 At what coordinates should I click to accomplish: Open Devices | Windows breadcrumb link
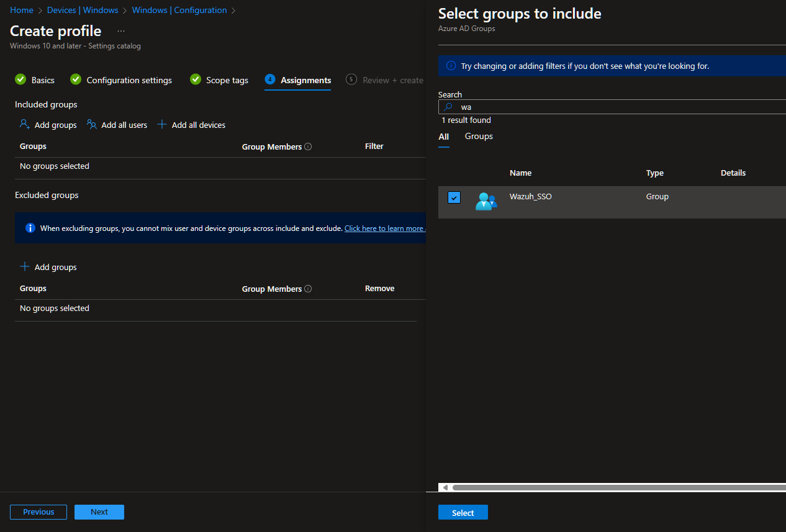click(x=83, y=10)
